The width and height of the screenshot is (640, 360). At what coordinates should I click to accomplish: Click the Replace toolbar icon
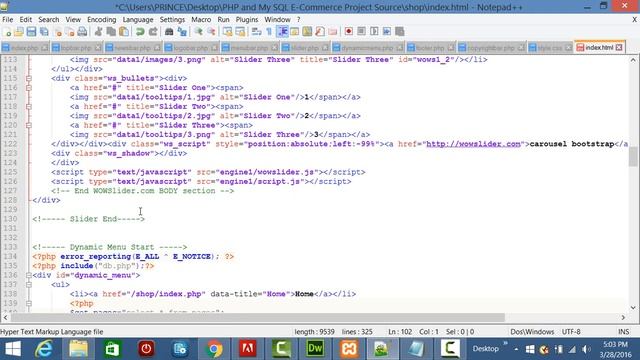tap(182, 31)
